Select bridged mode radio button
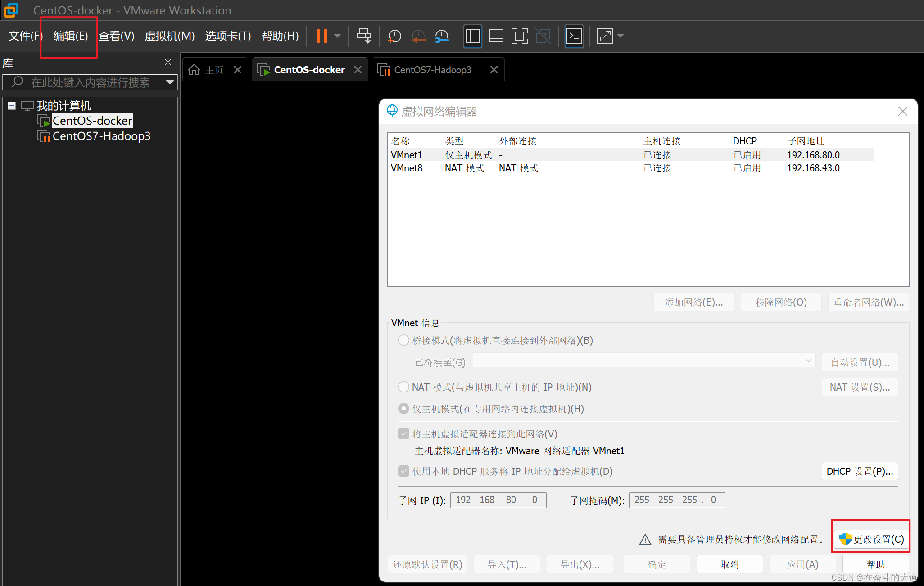 click(403, 340)
